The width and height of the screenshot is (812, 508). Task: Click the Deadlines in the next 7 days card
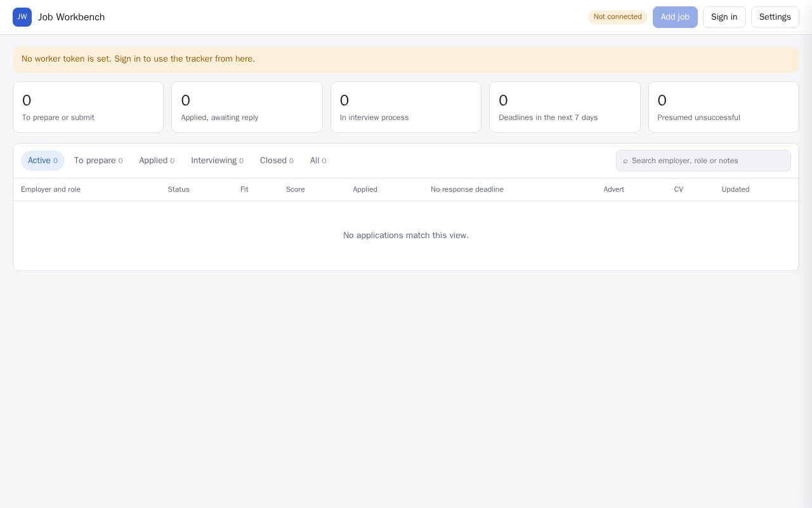coord(565,107)
